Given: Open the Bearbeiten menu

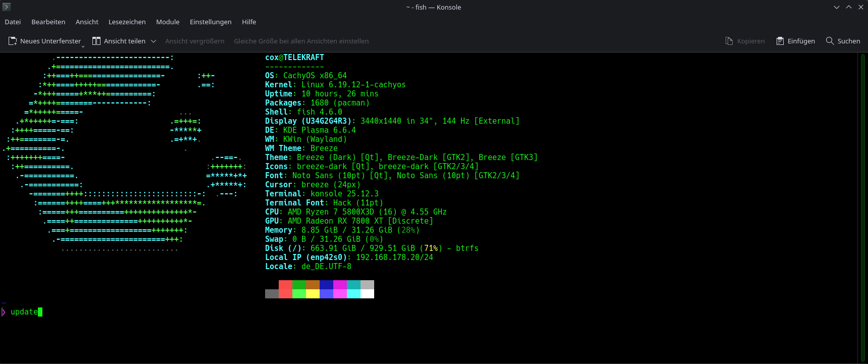Looking at the screenshot, I should click(x=48, y=22).
